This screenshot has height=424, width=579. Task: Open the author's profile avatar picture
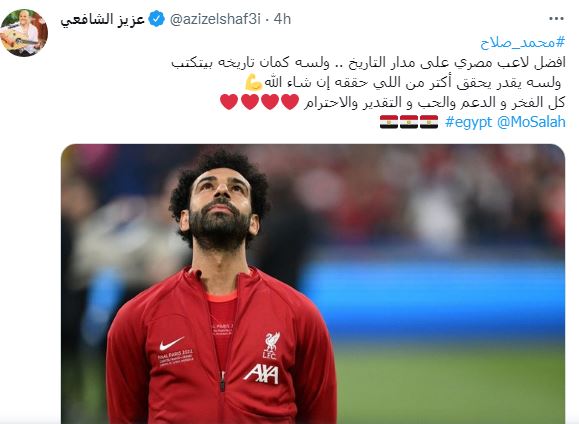pyautogui.click(x=24, y=33)
